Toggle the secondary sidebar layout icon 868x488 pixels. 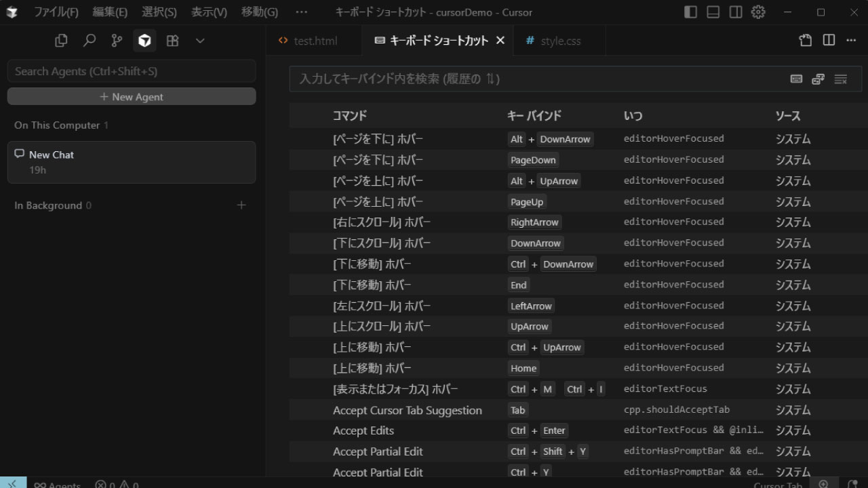tap(736, 12)
